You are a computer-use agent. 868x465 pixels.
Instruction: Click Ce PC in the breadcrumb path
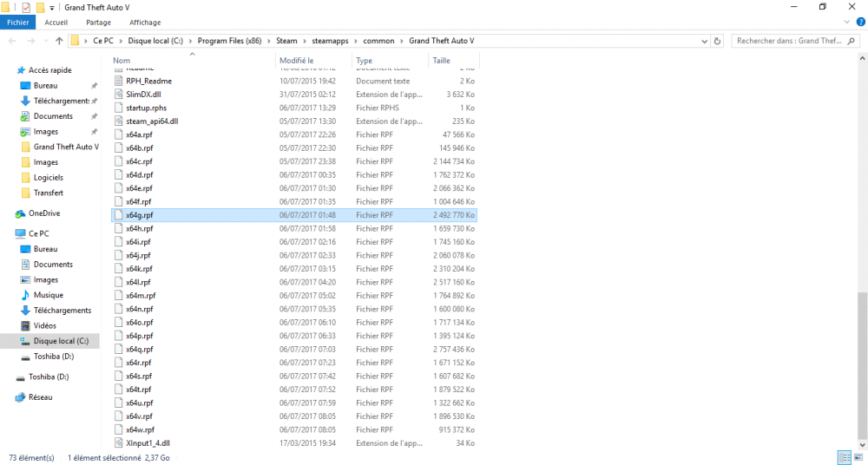coord(103,41)
